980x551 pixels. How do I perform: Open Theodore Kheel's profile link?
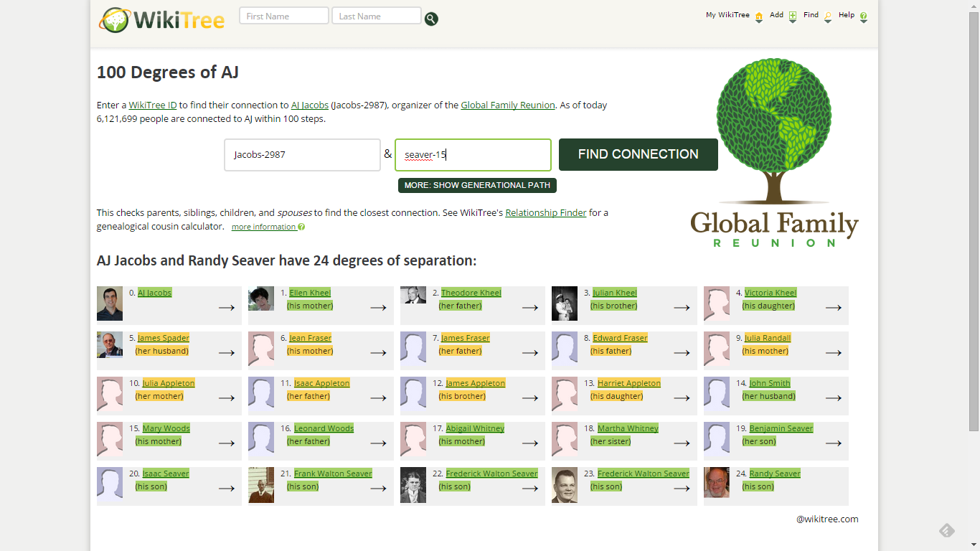pos(471,293)
